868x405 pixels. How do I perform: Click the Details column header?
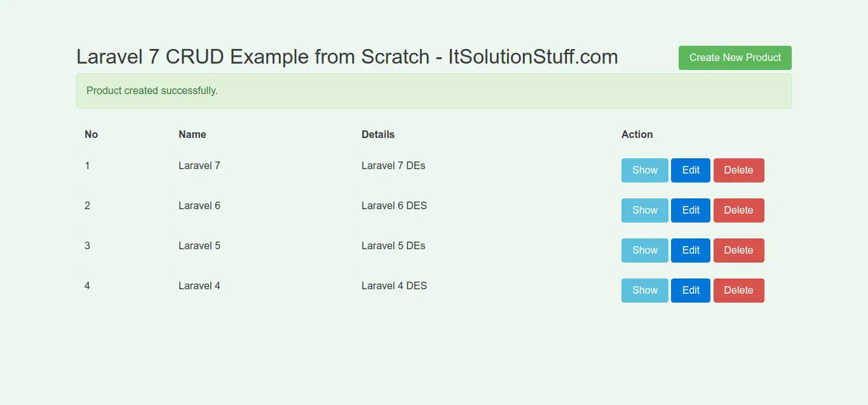tap(377, 135)
